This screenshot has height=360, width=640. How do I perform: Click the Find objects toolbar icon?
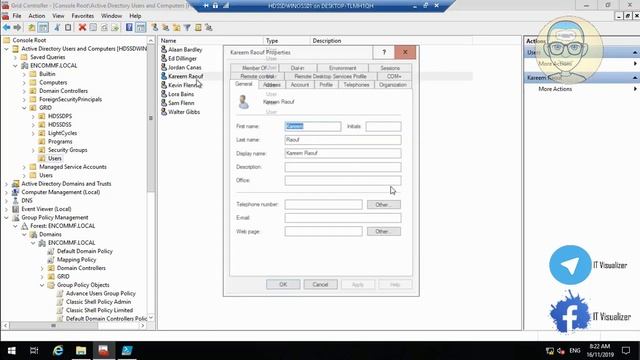[x=198, y=27]
